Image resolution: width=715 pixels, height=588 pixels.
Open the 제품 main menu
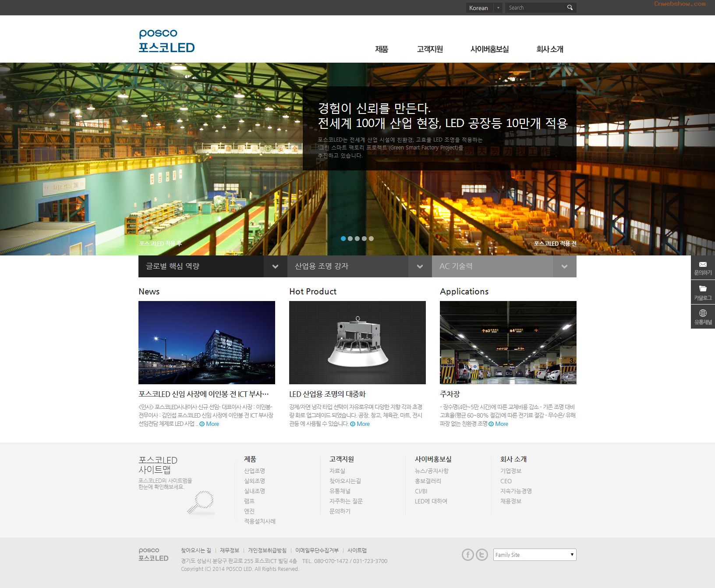382,49
